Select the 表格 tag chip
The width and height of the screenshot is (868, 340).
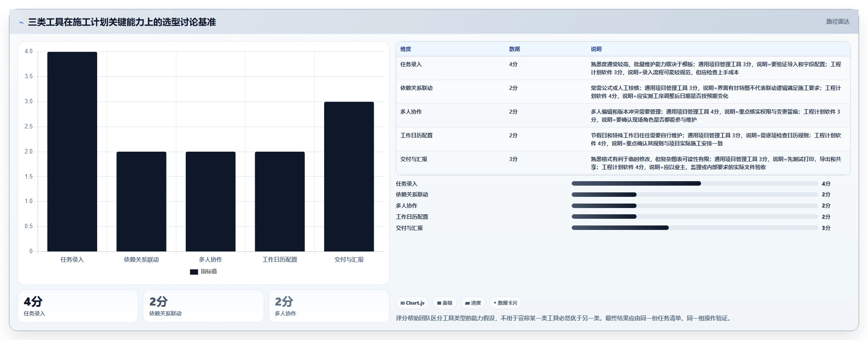point(445,303)
